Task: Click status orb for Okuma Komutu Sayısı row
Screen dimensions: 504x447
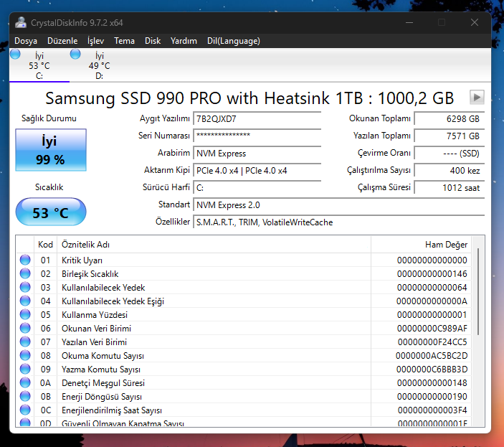Action: click(25, 355)
